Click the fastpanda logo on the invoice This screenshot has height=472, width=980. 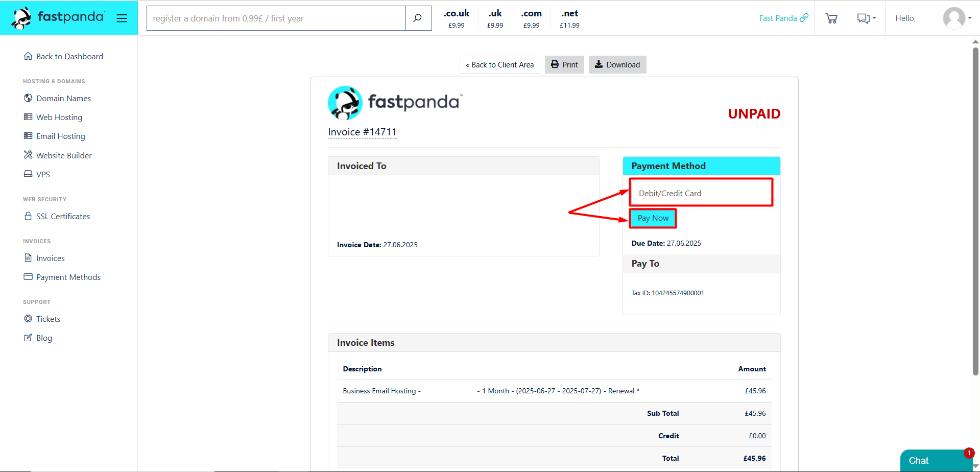(395, 103)
